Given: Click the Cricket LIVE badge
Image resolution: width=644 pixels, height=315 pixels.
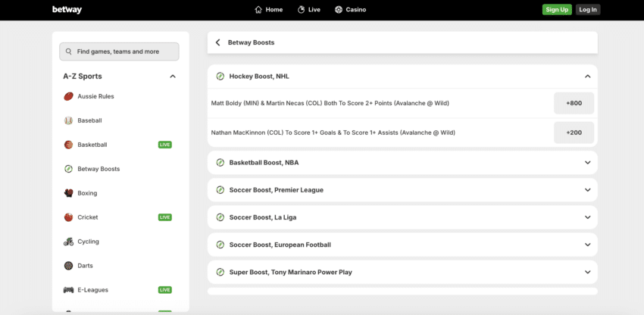Looking at the screenshot, I should click(x=165, y=217).
